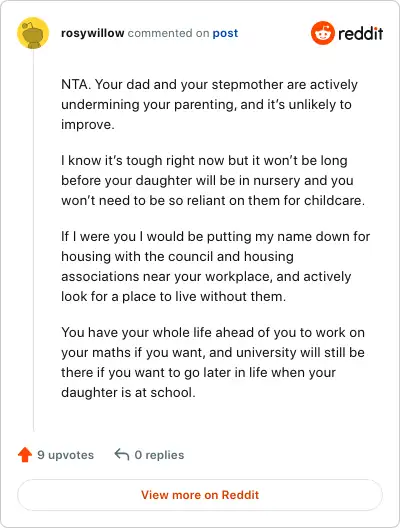Click the gray "commented on" text
Image resolution: width=400 pixels, height=528 pixels.
(x=168, y=33)
